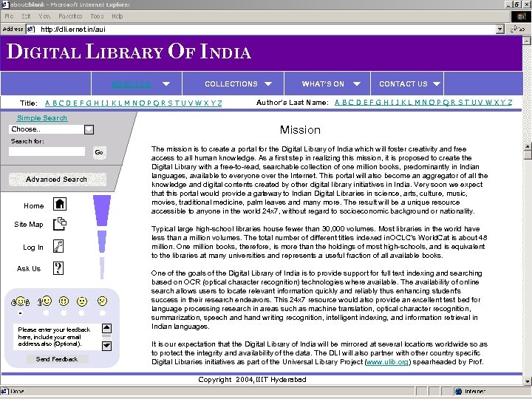This screenshot has height=399, width=532.
Task: Click the Go button beside address bar
Action: pyautogui.click(x=519, y=29)
